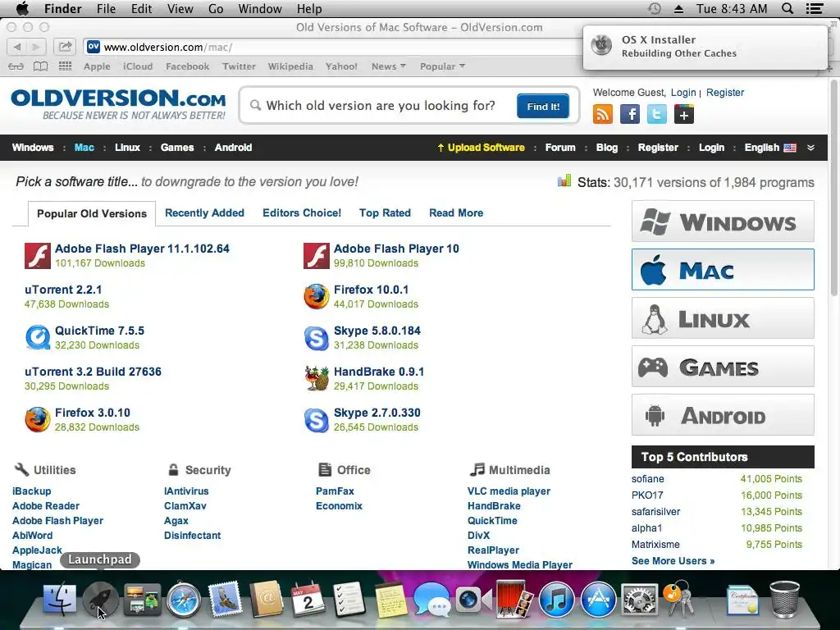The width and height of the screenshot is (840, 630).
Task: Expand the nav bar double chevron
Action: click(810, 148)
